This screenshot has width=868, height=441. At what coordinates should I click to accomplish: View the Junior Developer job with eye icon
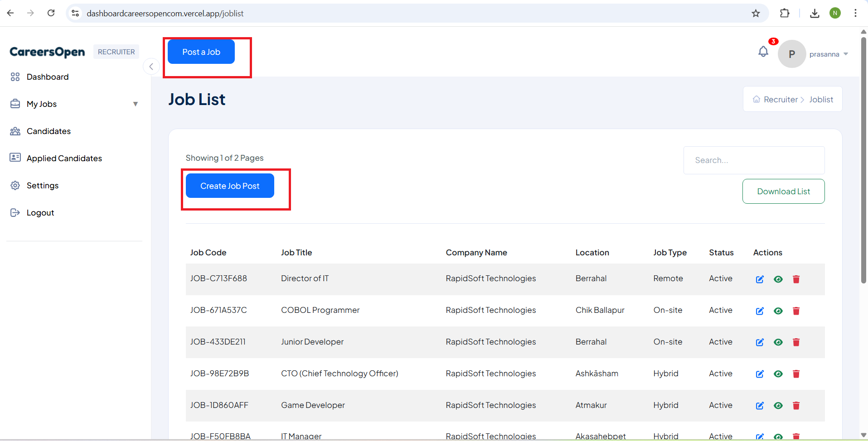pyautogui.click(x=778, y=342)
